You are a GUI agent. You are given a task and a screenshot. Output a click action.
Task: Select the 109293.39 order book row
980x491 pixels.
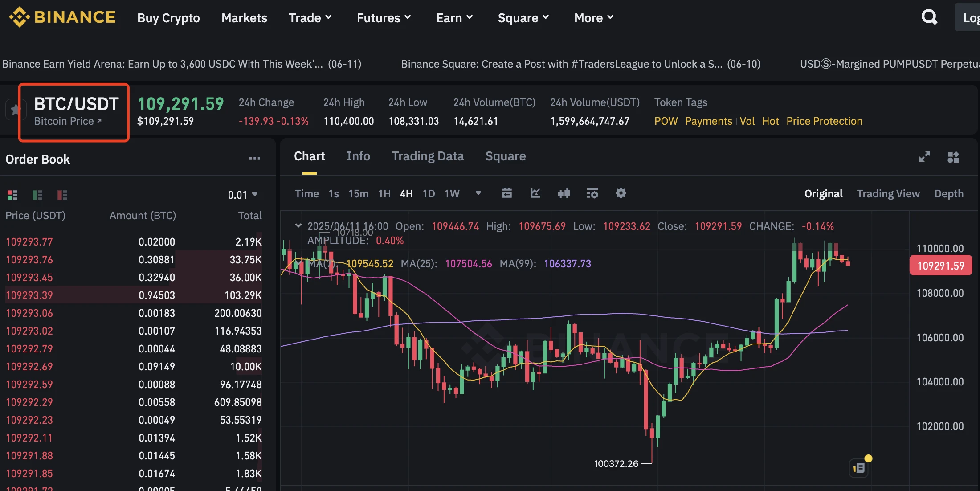point(134,295)
